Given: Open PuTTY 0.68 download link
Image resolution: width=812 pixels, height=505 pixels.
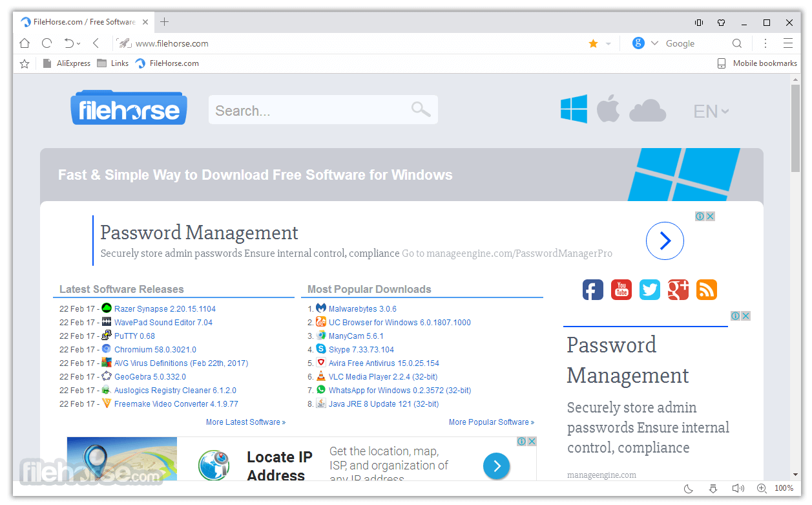Looking at the screenshot, I should (134, 336).
